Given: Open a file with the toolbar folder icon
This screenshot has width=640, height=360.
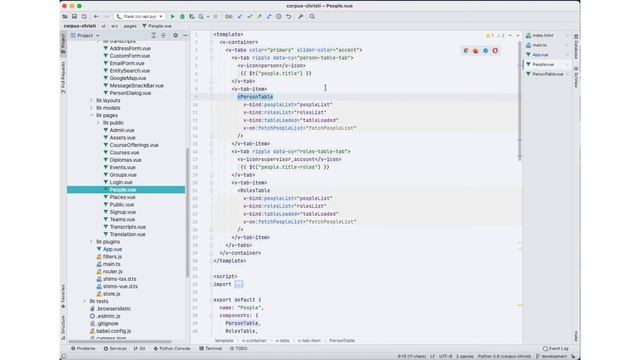Looking at the screenshot, I should point(65,16).
